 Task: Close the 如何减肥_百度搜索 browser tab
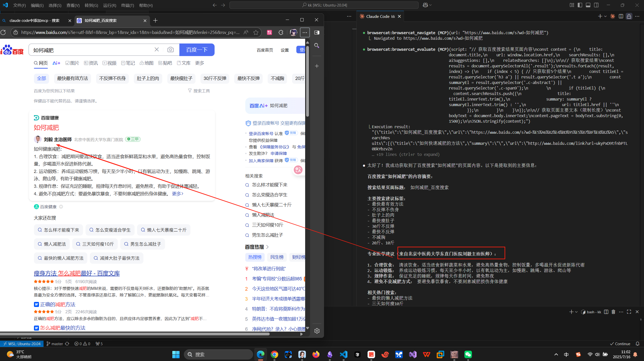(x=145, y=21)
